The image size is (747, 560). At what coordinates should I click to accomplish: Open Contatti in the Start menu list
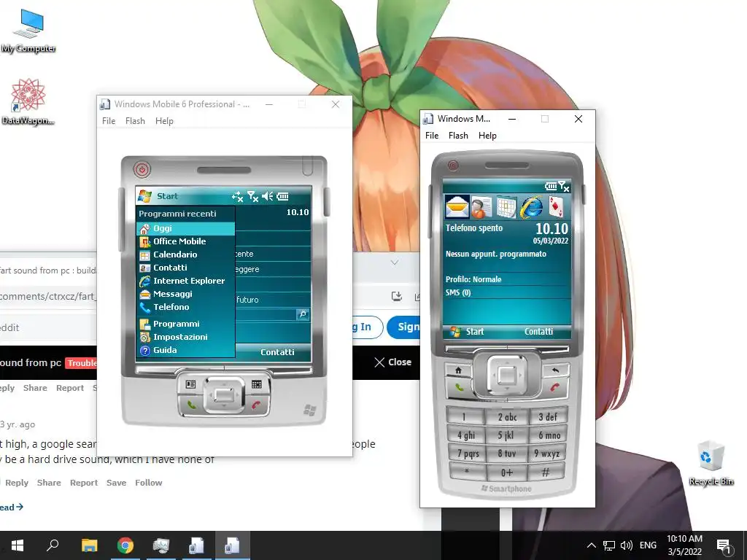coord(185,268)
